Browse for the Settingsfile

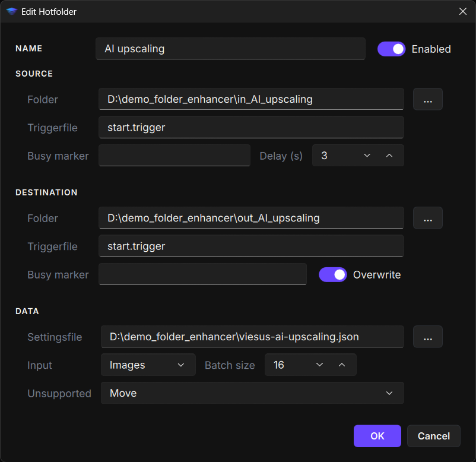(x=427, y=337)
